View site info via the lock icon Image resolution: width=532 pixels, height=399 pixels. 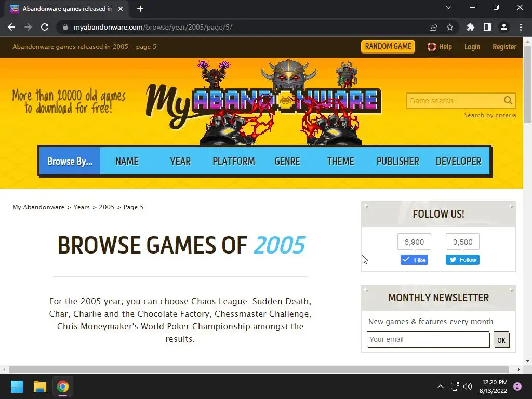point(65,27)
